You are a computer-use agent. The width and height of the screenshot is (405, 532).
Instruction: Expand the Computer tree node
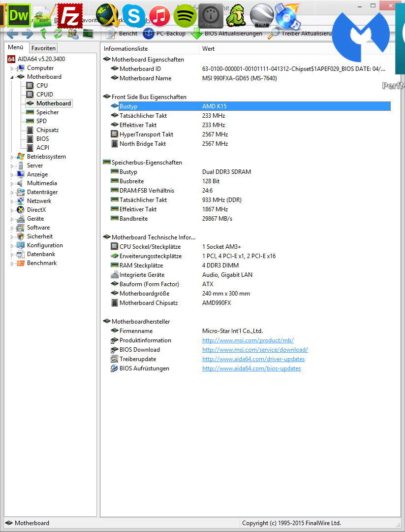pyautogui.click(x=12, y=68)
